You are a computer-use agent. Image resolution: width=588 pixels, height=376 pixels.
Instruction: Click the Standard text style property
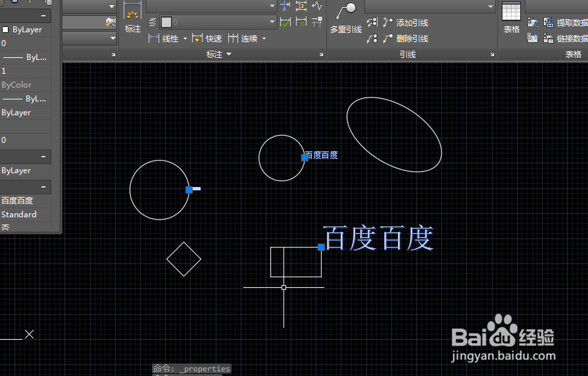click(26, 215)
